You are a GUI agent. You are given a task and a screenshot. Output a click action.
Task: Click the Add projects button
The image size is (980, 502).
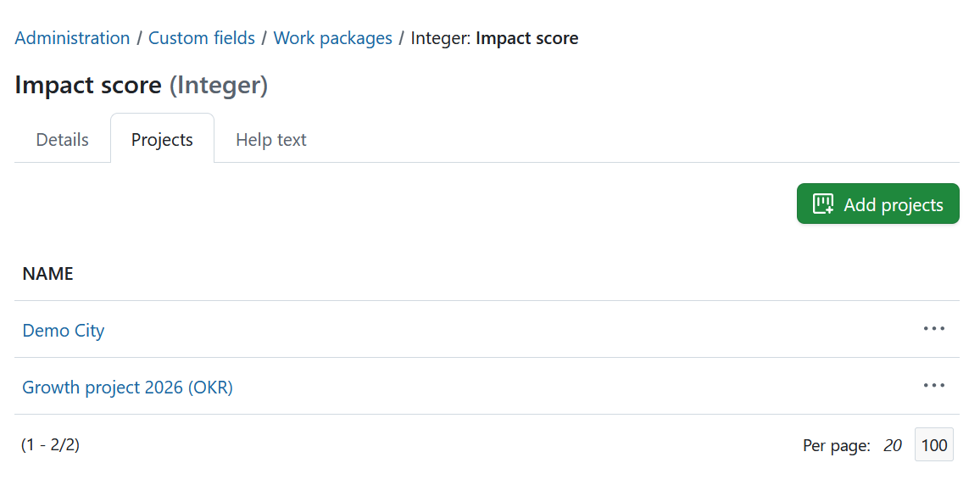coord(877,204)
